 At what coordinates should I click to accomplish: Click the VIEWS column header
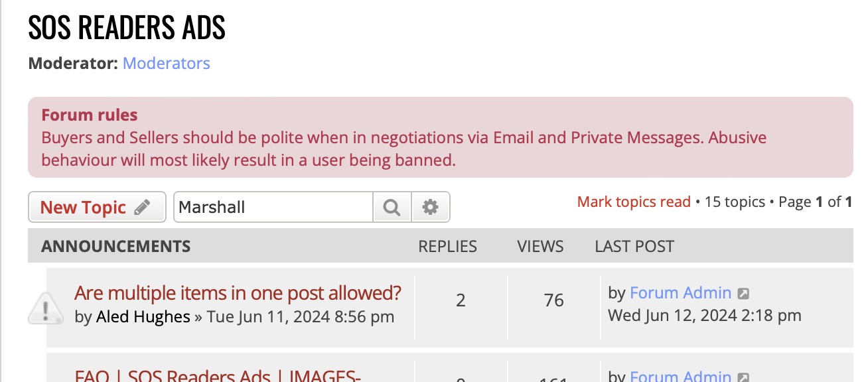click(x=540, y=247)
